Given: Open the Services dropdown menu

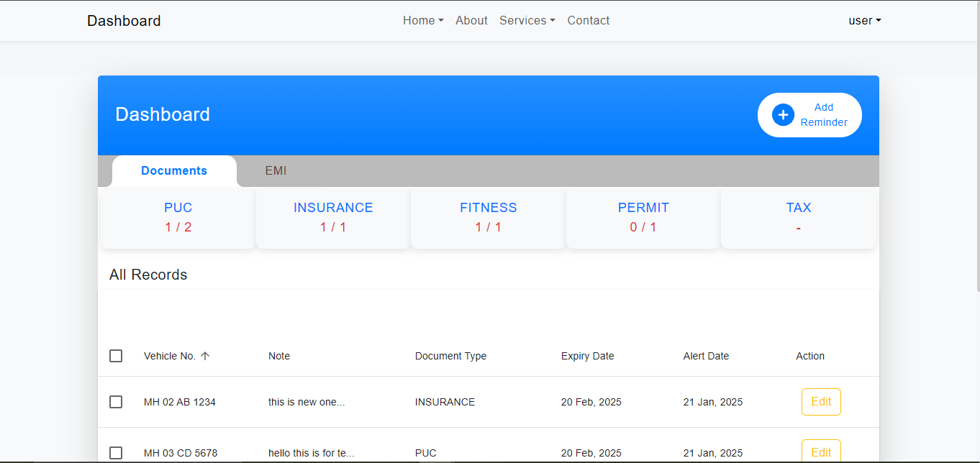Looking at the screenshot, I should click(527, 21).
